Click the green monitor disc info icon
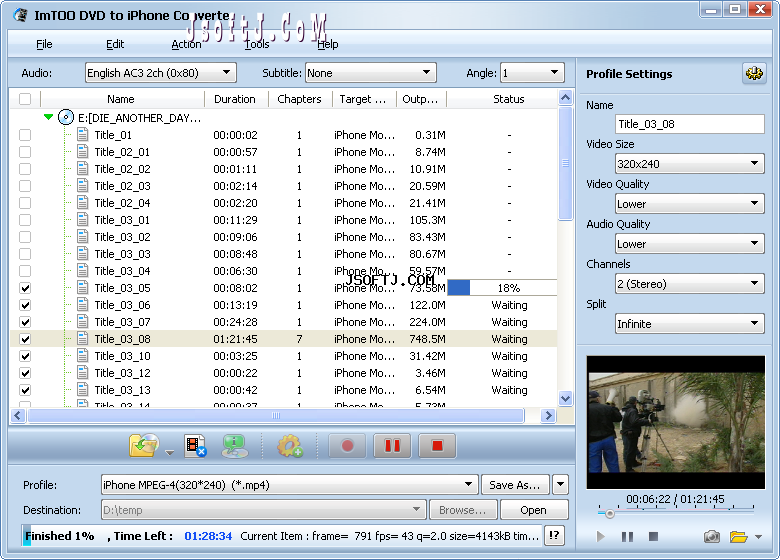This screenshot has width=780, height=560. (x=235, y=446)
